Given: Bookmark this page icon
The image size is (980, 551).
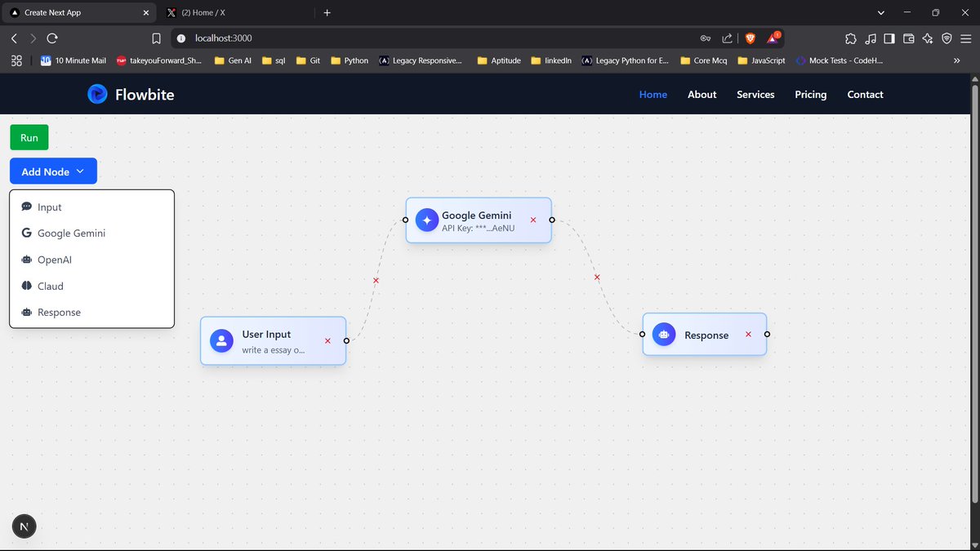Looking at the screenshot, I should (x=156, y=38).
